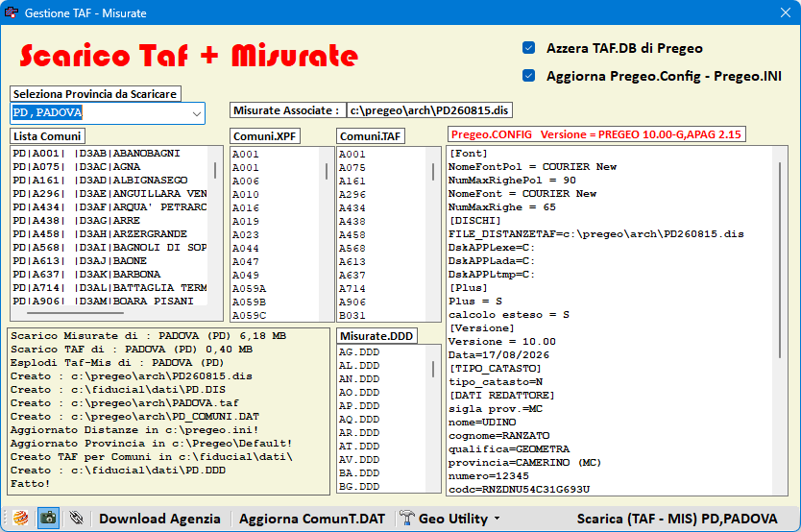Select BAONE row in Lista Comuni
This screenshot has height=532, width=801.
click(109, 260)
